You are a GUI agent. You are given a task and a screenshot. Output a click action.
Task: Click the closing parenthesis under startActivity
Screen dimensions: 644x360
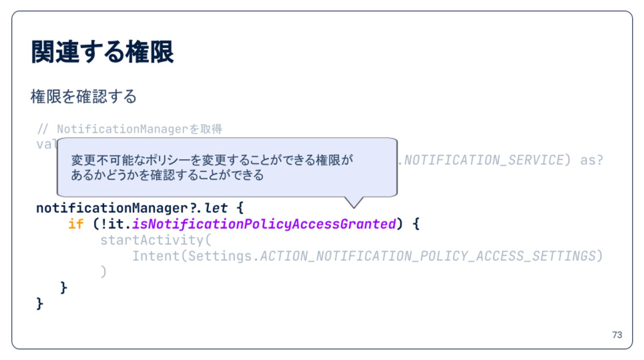tap(103, 272)
